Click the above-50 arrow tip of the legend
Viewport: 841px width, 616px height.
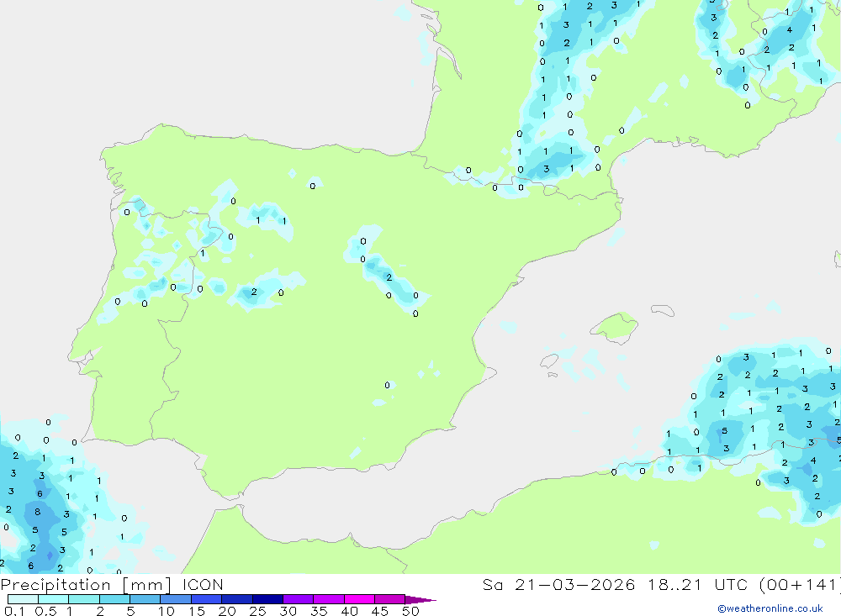[x=421, y=600]
